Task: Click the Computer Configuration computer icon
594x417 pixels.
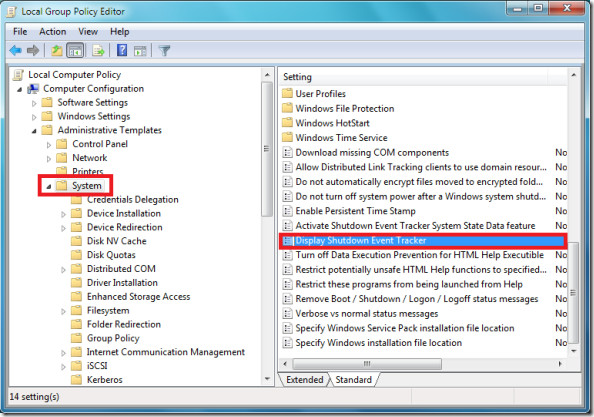Action: pyautogui.click(x=33, y=89)
